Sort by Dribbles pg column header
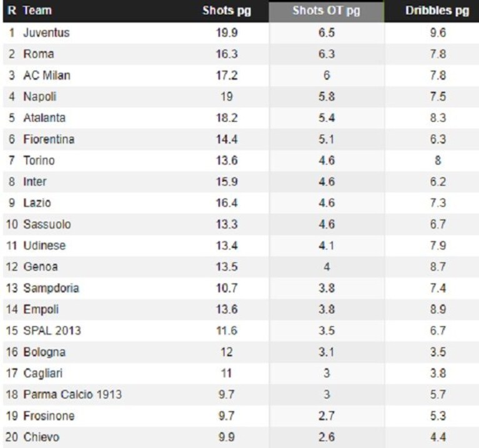 [x=437, y=11]
